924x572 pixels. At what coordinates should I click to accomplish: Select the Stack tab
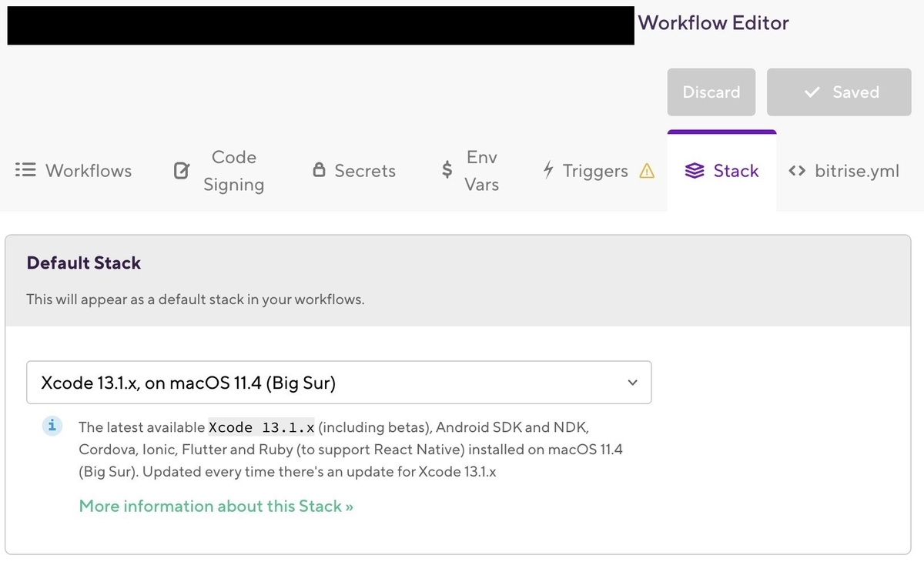(721, 171)
